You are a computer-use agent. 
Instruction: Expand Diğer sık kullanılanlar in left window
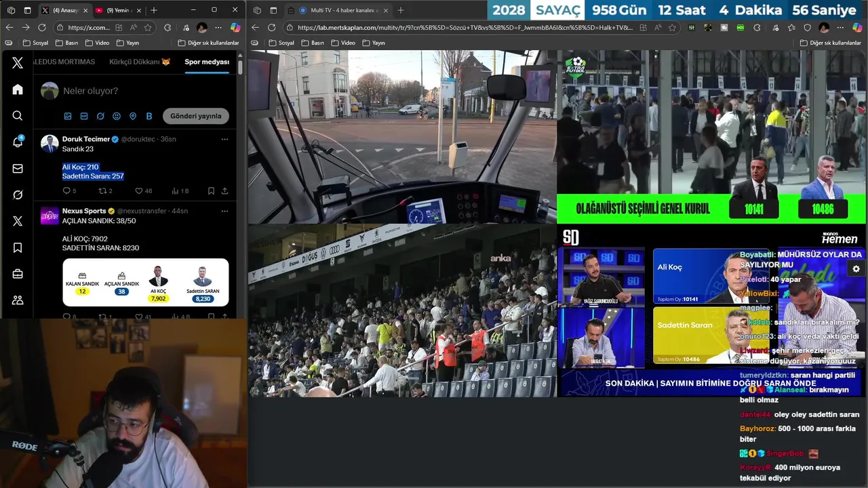pyautogui.click(x=208, y=43)
